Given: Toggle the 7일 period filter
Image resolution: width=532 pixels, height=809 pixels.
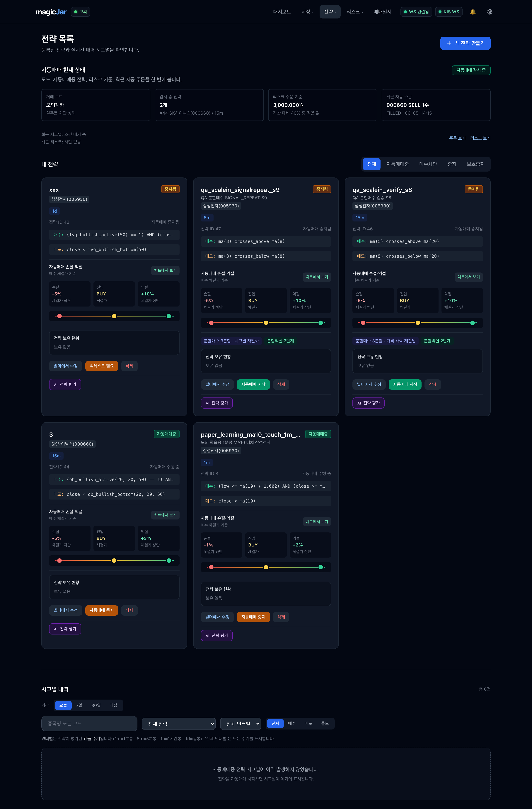Looking at the screenshot, I should (79, 705).
